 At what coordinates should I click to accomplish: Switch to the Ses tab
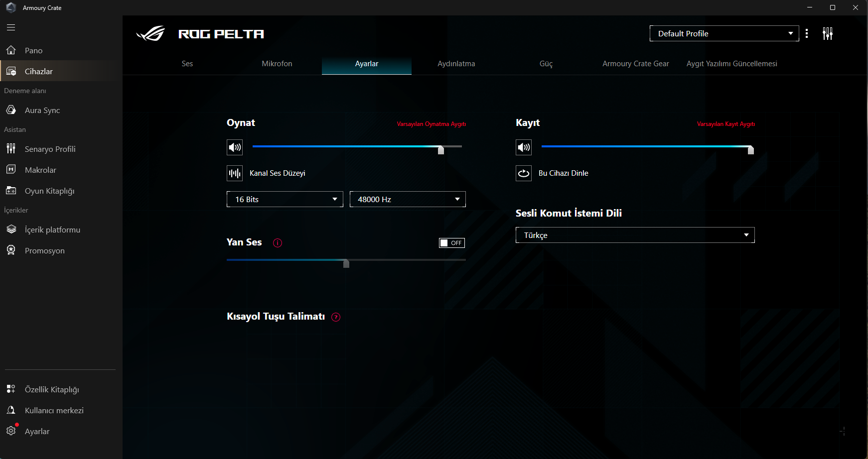tap(187, 64)
